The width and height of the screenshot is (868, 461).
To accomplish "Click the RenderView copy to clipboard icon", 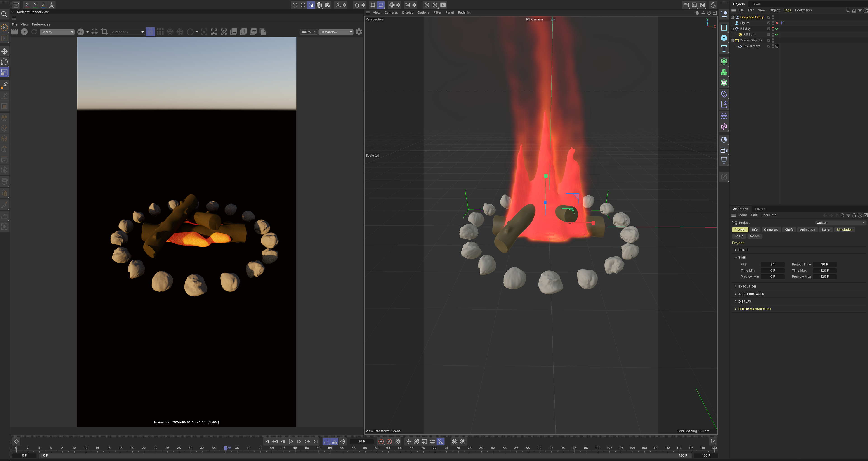I will click(263, 32).
